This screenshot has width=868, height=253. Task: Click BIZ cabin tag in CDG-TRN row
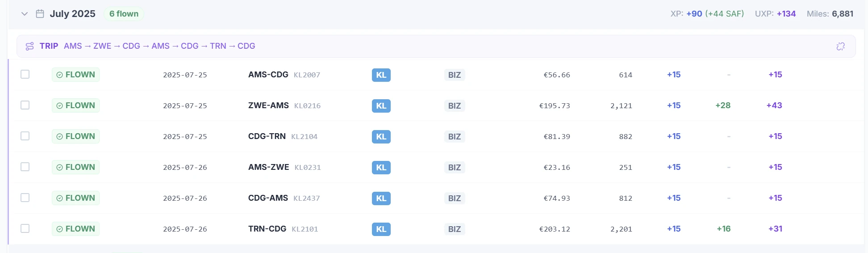[x=455, y=137]
